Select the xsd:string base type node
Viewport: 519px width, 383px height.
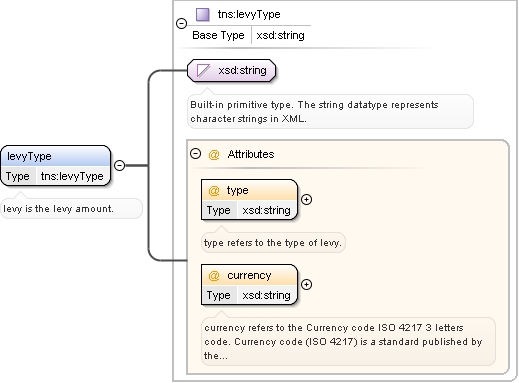pyautogui.click(x=232, y=71)
